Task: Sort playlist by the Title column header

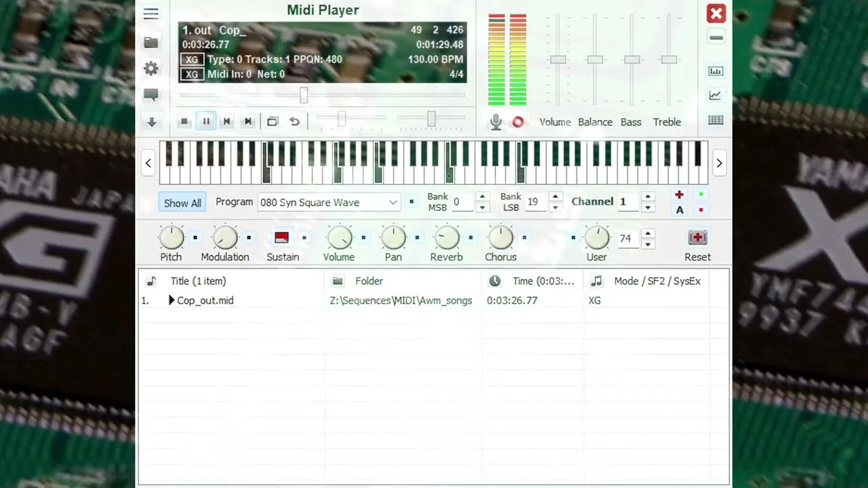Action: click(198, 281)
